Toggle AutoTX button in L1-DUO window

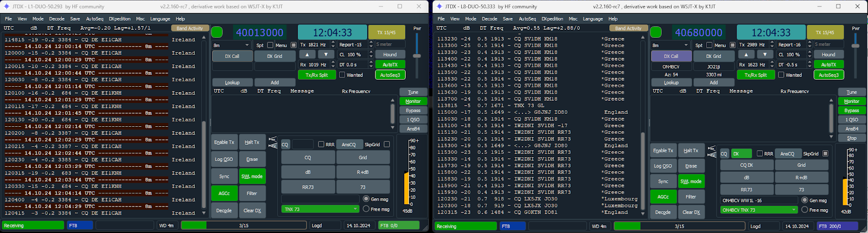point(390,64)
